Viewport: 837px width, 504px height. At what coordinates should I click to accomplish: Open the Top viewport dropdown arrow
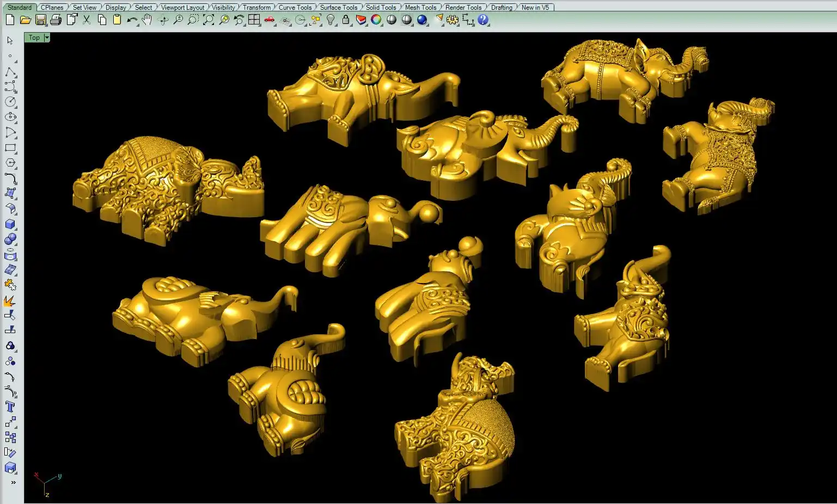point(47,38)
